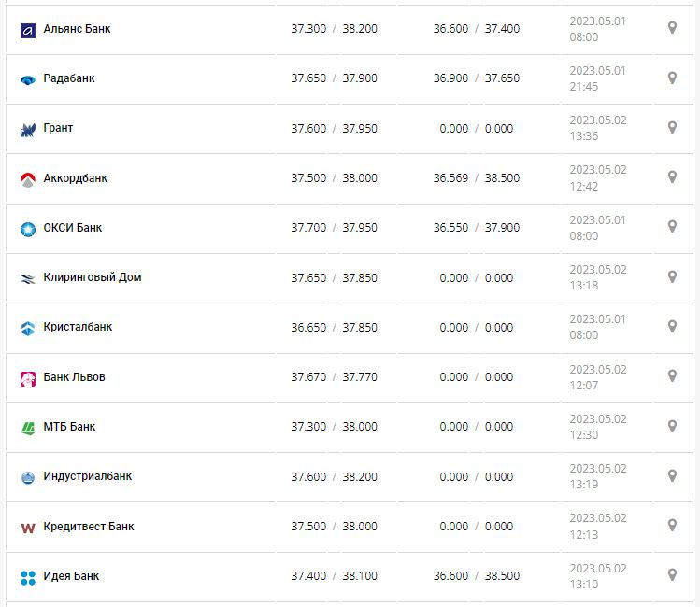
Task: Open the location pin for Радабанк
Action: pos(671,78)
